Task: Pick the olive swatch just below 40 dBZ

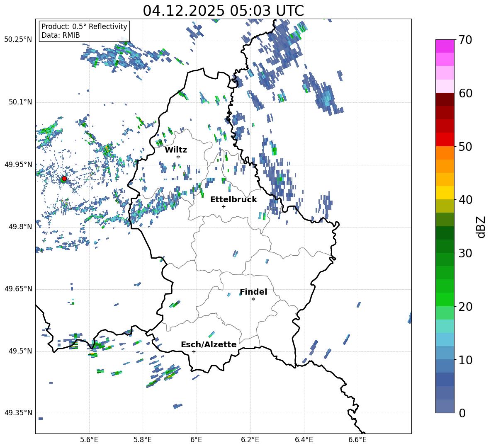Action: (x=445, y=206)
